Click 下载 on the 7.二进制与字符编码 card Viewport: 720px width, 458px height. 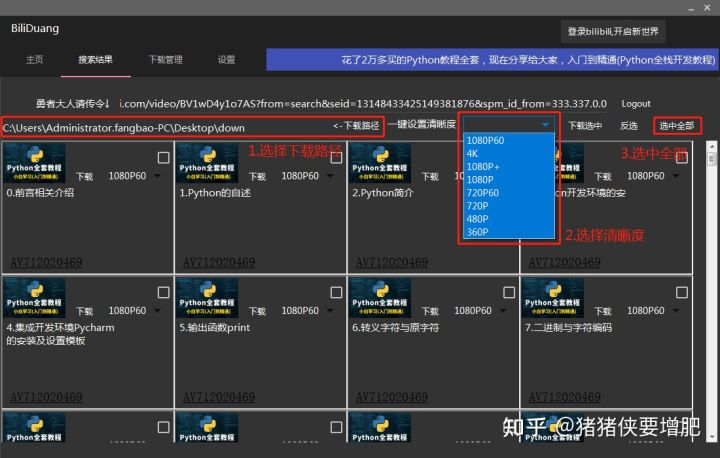tap(603, 311)
